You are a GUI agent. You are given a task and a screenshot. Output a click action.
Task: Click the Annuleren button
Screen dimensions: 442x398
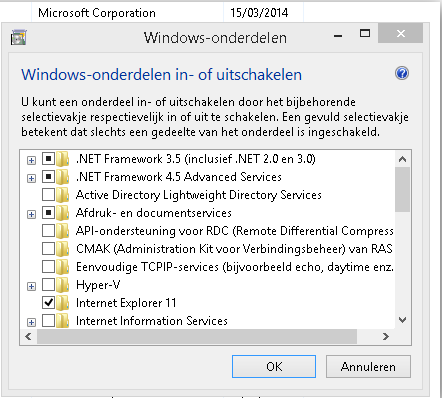[368, 367]
